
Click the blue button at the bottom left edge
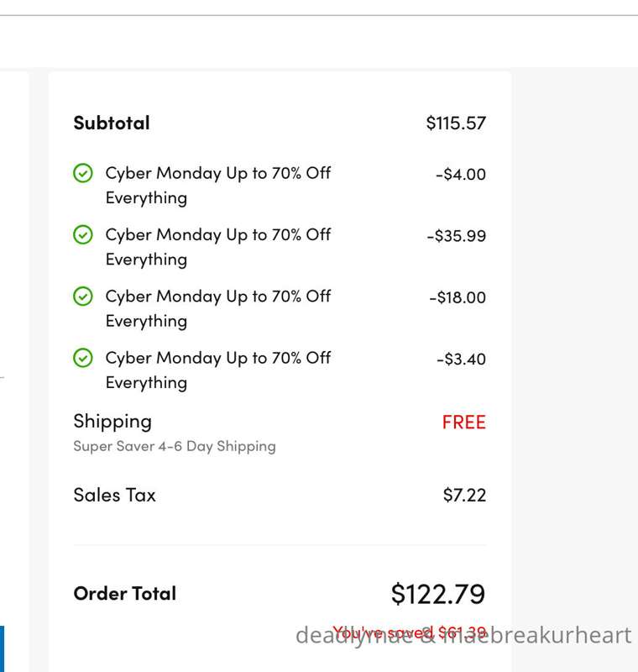(x=3, y=648)
